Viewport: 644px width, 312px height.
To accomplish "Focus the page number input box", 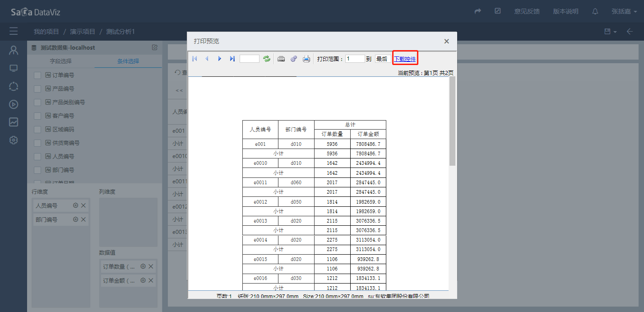I will pos(250,59).
